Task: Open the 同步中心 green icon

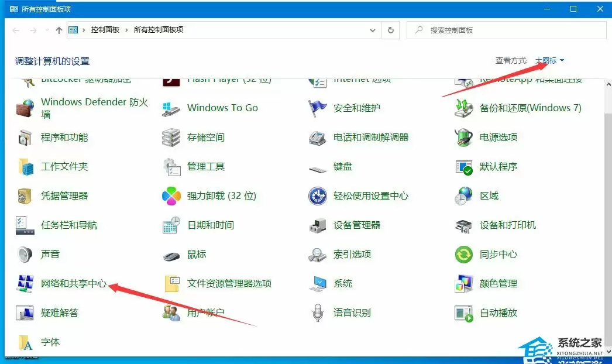Action: (x=463, y=255)
